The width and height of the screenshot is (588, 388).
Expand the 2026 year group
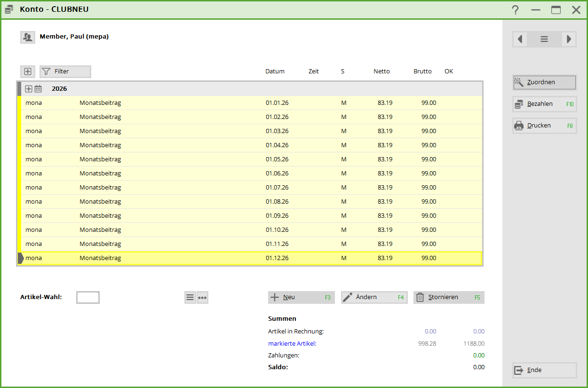(x=29, y=89)
